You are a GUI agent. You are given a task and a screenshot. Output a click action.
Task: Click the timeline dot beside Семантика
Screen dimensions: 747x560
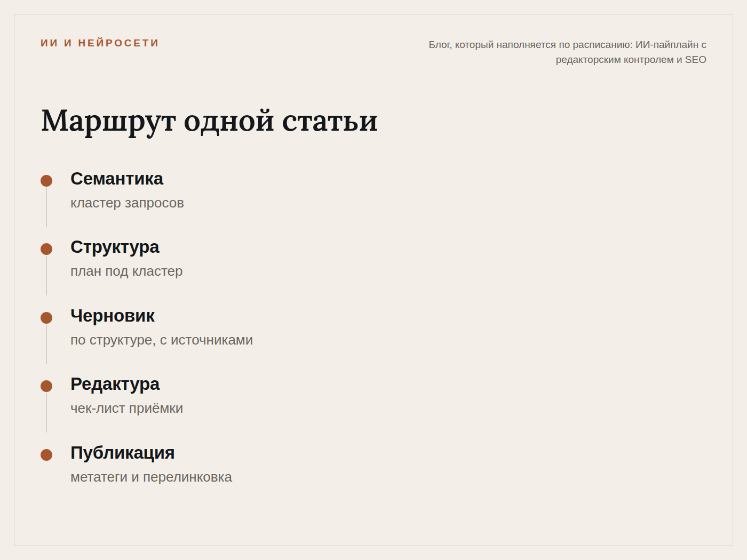(x=46, y=181)
